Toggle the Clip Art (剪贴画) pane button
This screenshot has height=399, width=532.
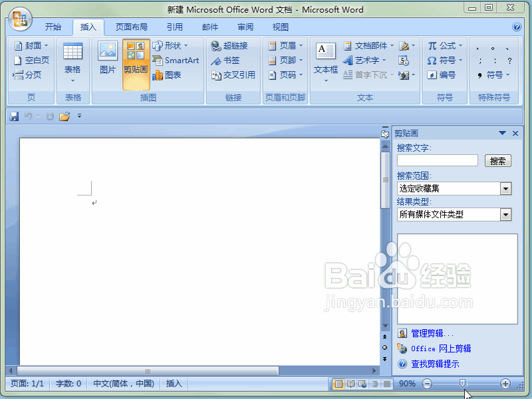coord(136,65)
